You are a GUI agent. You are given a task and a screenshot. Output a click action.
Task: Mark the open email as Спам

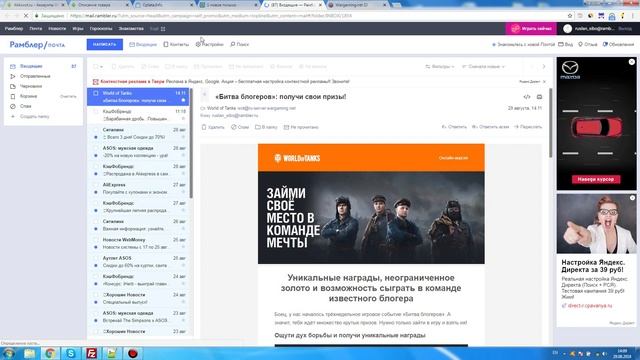pos(240,127)
